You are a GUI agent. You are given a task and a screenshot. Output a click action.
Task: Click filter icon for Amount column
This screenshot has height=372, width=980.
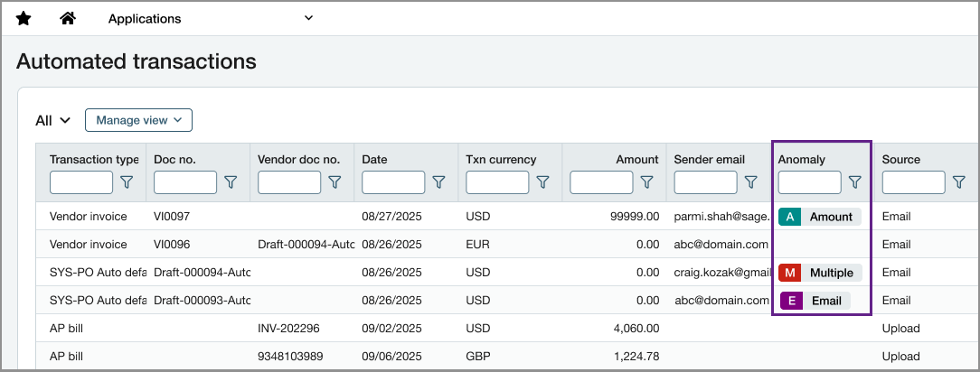point(647,182)
